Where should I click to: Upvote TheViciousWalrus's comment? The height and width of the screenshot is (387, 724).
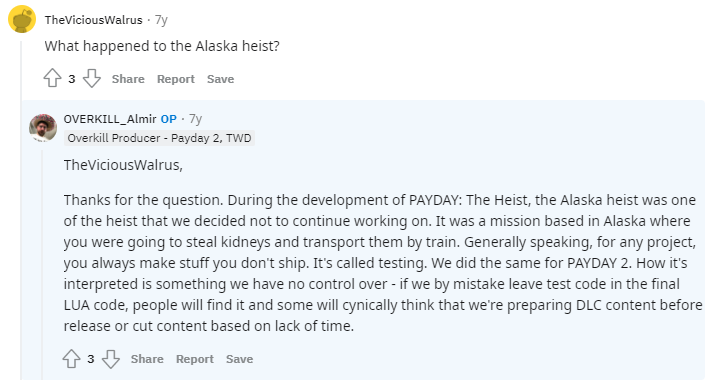[x=52, y=79]
